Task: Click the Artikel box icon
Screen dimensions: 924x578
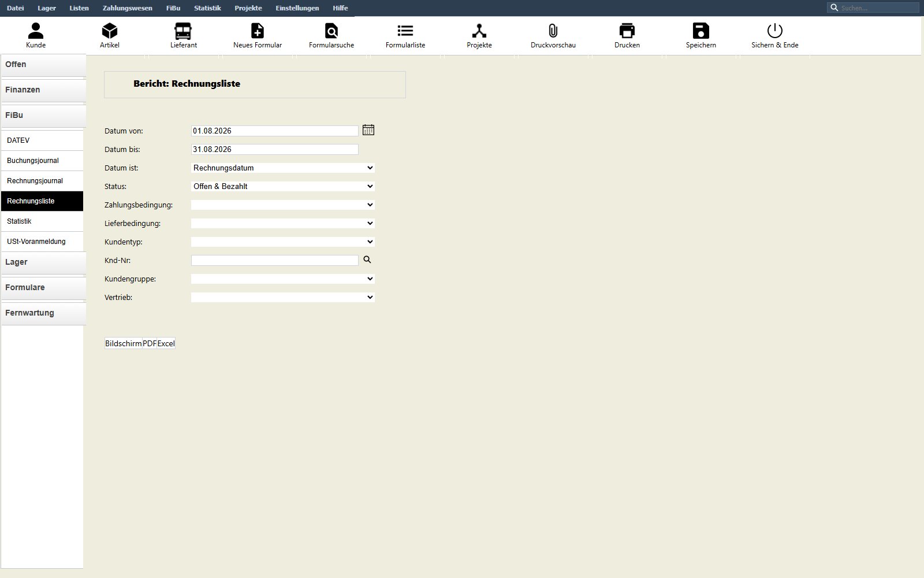Action: coord(110,31)
